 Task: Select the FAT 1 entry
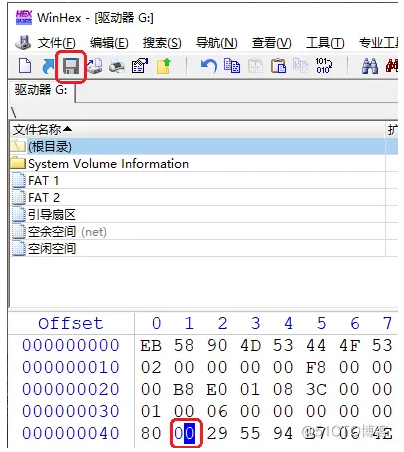pos(44,181)
